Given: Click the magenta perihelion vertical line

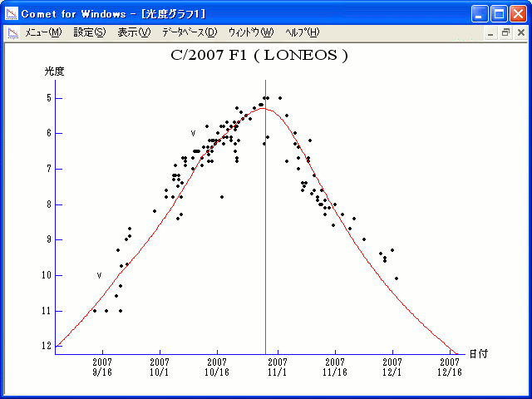Looking at the screenshot, I should pos(265,217).
